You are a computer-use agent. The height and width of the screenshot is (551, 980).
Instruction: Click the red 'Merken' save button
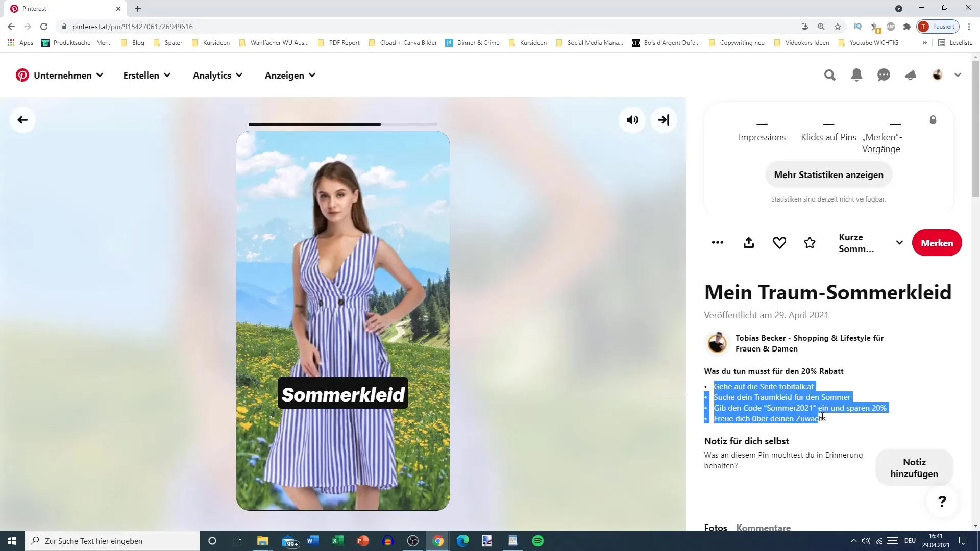[937, 243]
